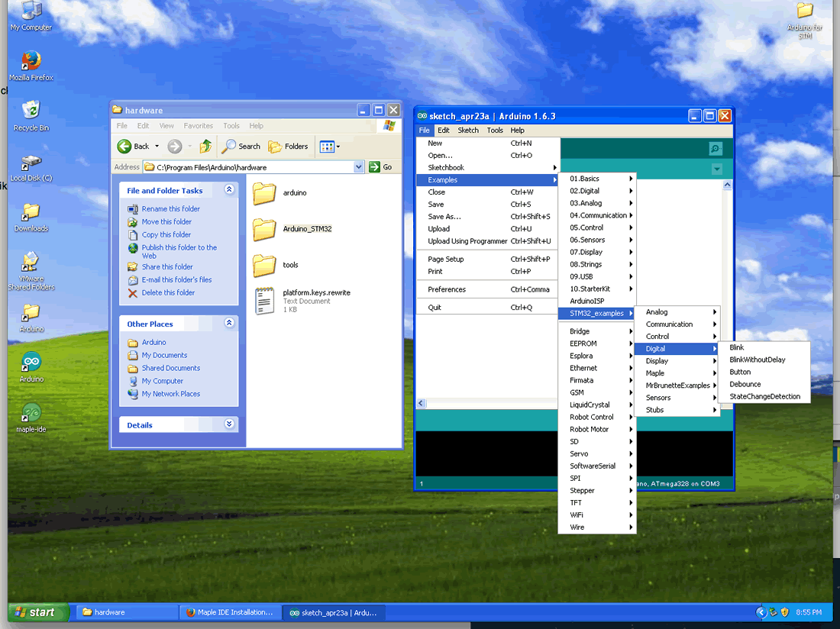The width and height of the screenshot is (840, 629).
Task: Click Copy this folder link
Action: 166,234
